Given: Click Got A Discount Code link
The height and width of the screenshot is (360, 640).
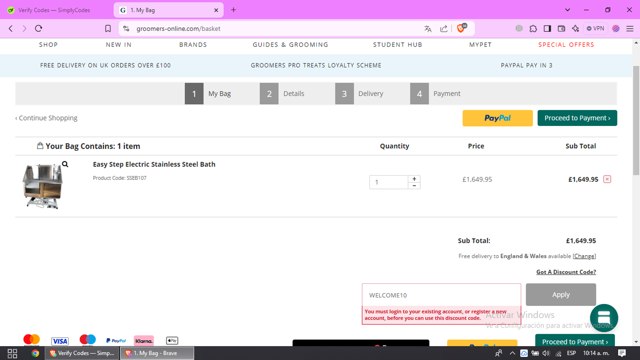Looking at the screenshot, I should [566, 272].
